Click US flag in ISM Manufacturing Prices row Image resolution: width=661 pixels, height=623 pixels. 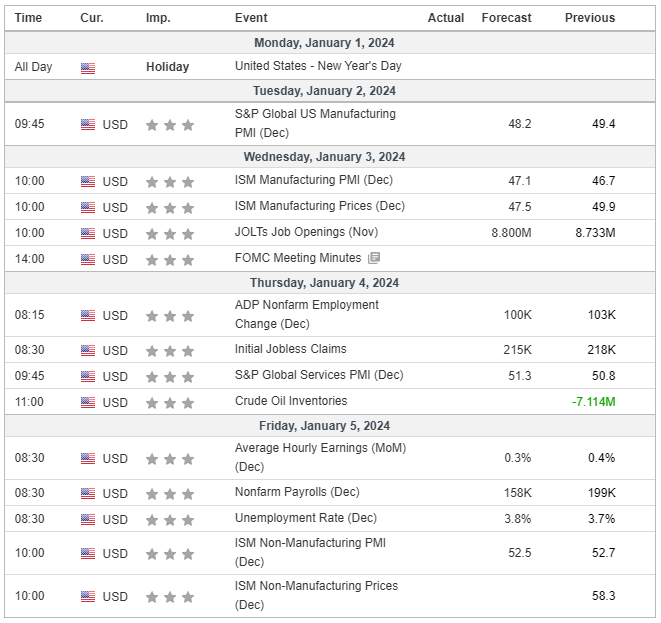pyautogui.click(x=88, y=207)
